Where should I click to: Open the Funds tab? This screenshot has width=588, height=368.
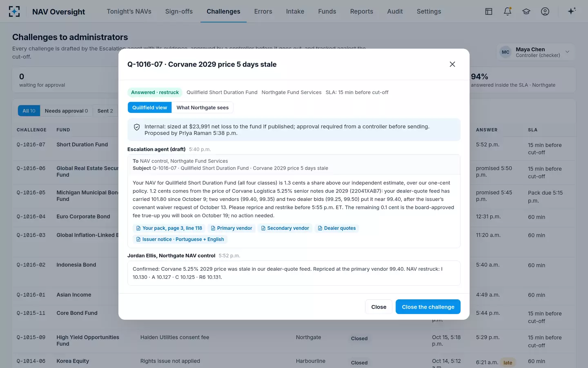[327, 11]
